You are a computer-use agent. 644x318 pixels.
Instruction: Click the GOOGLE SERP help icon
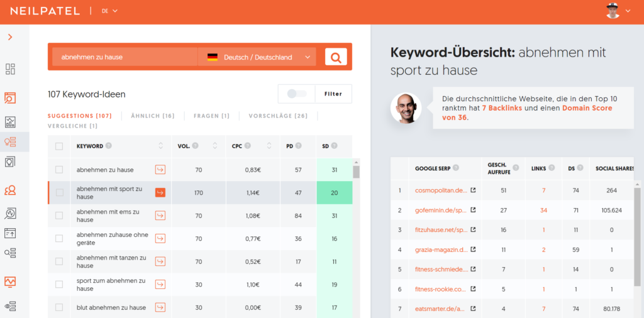tap(456, 168)
